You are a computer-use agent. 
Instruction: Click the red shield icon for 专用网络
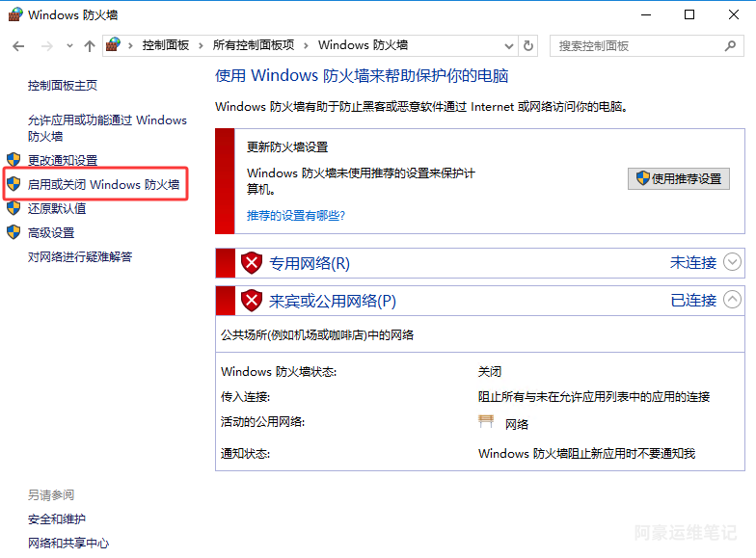252,262
